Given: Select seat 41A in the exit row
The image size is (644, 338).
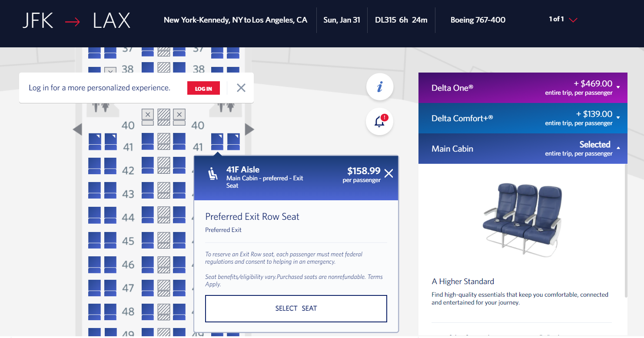Looking at the screenshot, I should [x=94, y=142].
